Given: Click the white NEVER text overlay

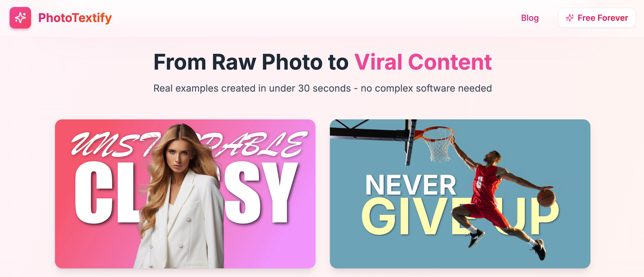Looking at the screenshot, I should click(410, 185).
